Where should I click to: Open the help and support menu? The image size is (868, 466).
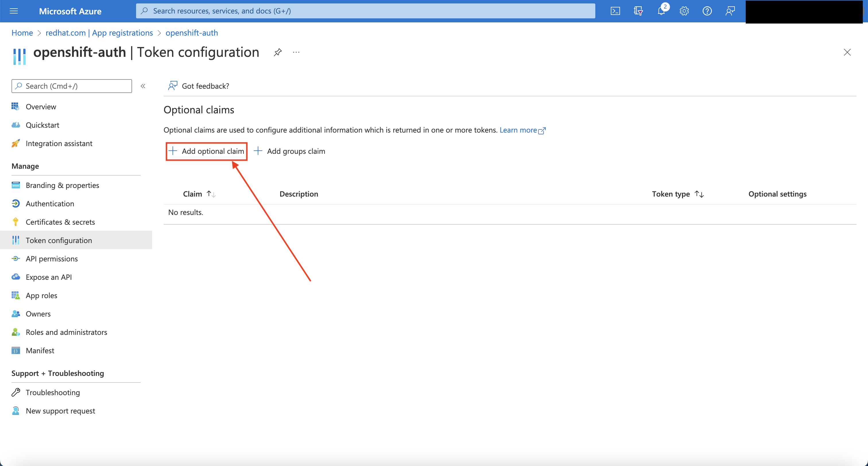707,11
